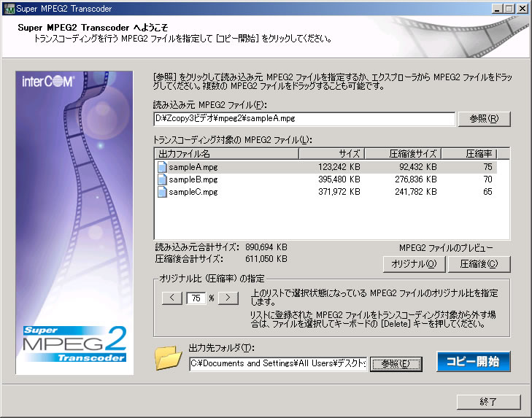The image size is (532, 418).
Task: Click the 395,480 KB size cell
Action: [x=339, y=179]
